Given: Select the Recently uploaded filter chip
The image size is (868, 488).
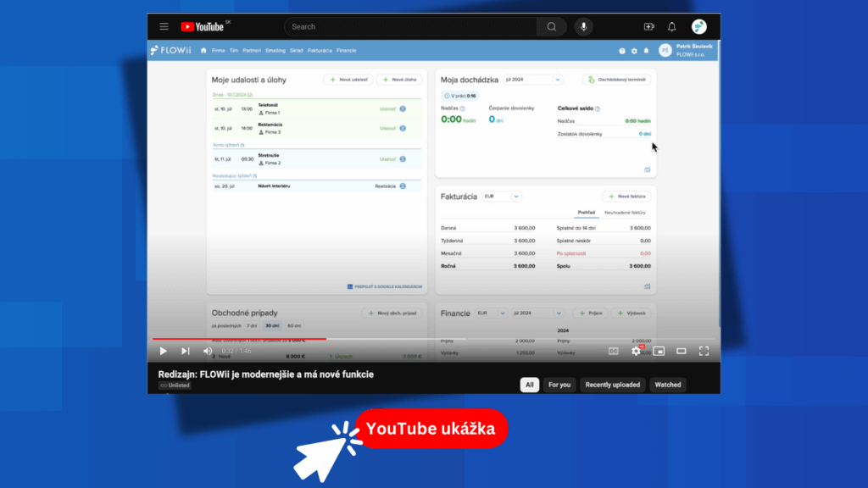Looking at the screenshot, I should pyautogui.click(x=612, y=385).
